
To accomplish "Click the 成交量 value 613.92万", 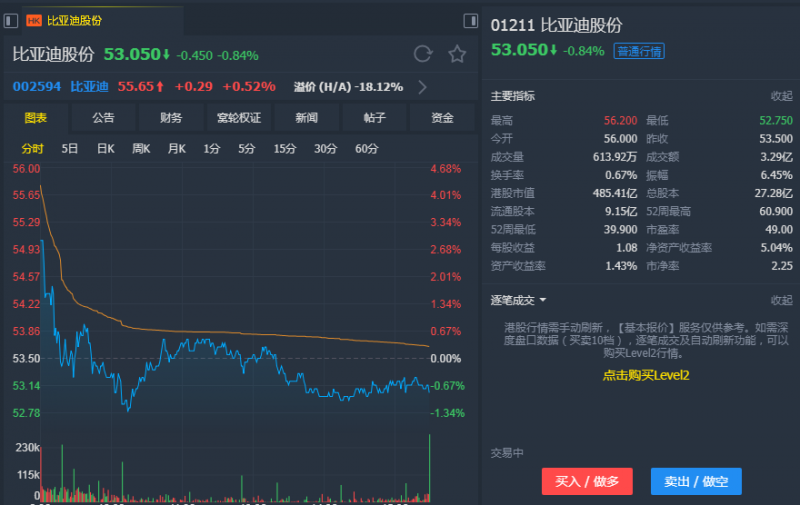I will (x=615, y=157).
